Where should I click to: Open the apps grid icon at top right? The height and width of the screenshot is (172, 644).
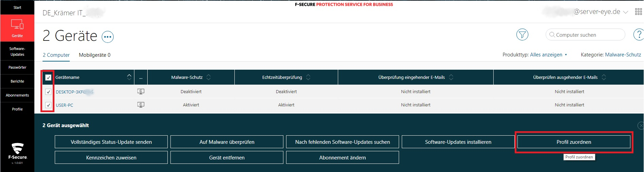(x=639, y=12)
